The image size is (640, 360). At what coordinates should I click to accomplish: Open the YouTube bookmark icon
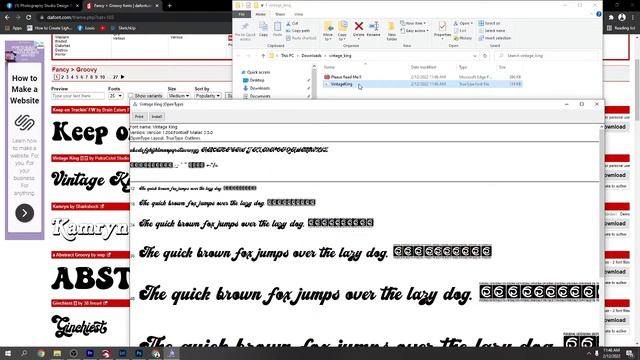coord(102,28)
